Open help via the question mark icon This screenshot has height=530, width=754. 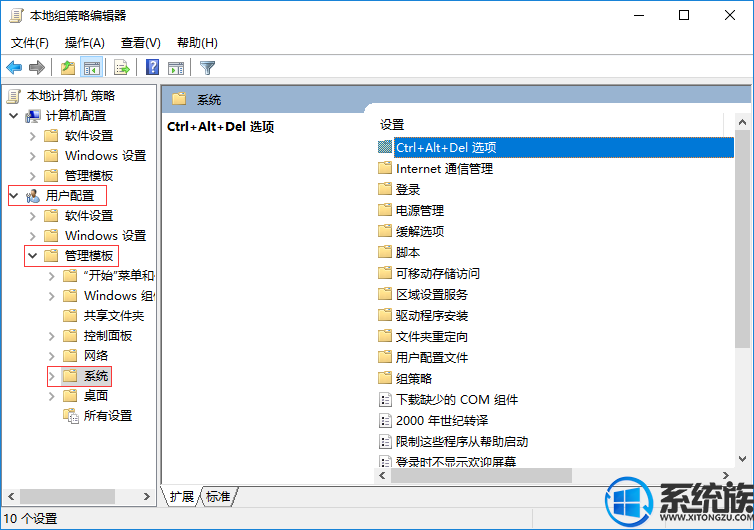pos(152,67)
